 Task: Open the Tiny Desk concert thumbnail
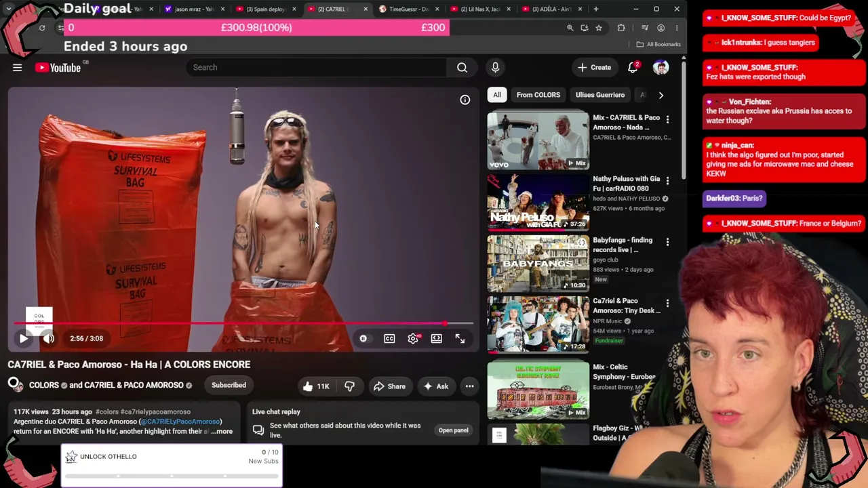coord(538,324)
